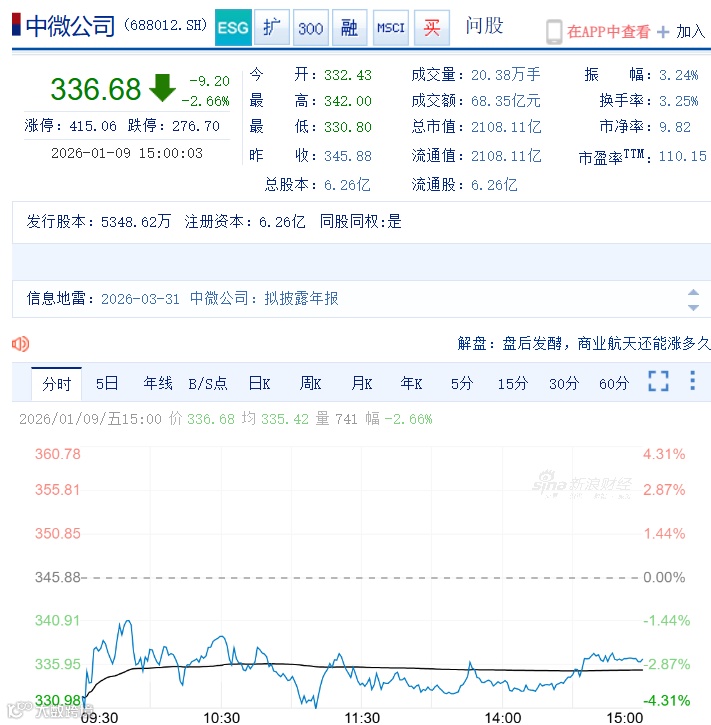
Task: Click the red 买 buy button
Action: [x=432, y=28]
